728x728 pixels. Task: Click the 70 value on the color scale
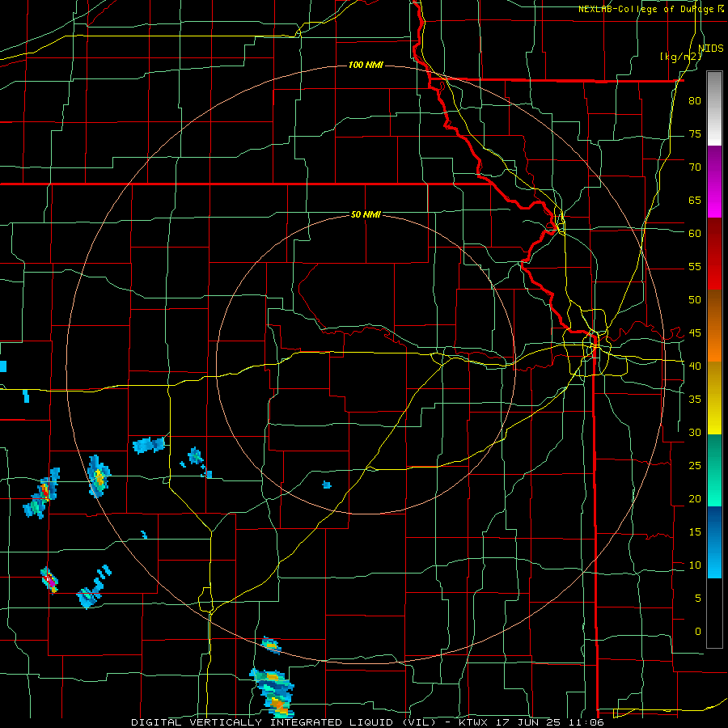(695, 167)
